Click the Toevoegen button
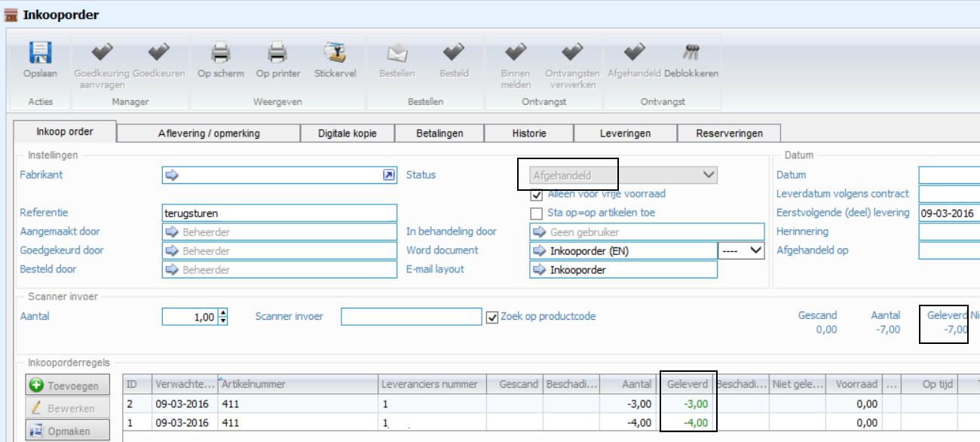 coord(67,385)
